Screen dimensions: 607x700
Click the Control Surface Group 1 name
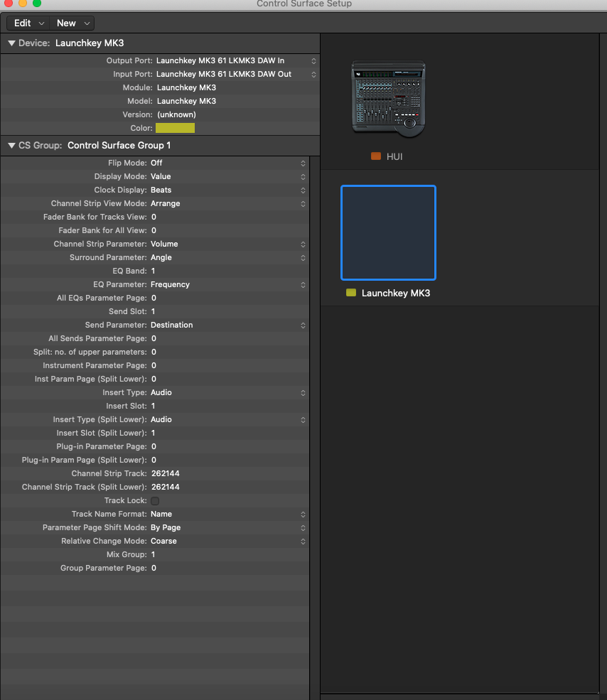coord(119,146)
